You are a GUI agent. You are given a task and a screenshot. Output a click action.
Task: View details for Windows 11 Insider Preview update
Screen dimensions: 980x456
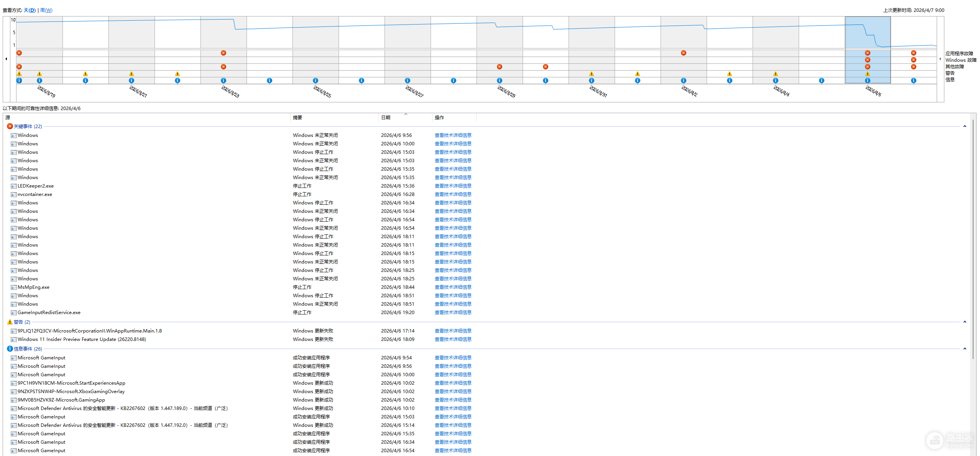click(x=453, y=339)
